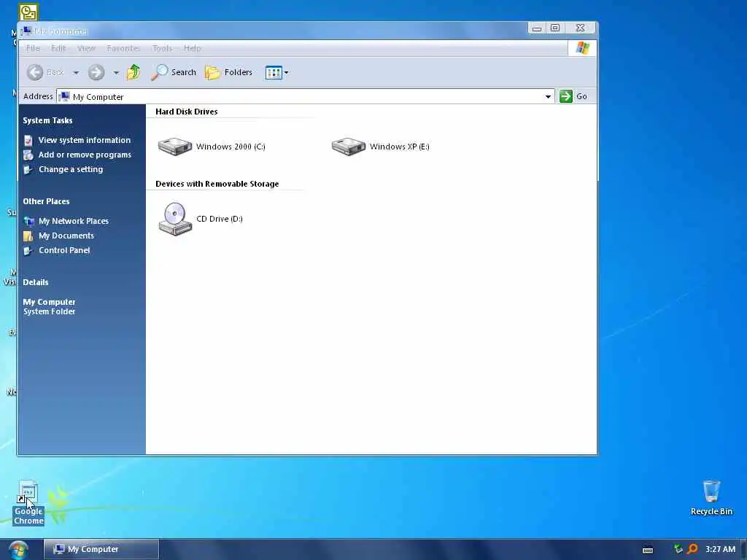Click the Google Chrome desktop shortcut
747x560 pixels.
pyautogui.click(x=28, y=503)
